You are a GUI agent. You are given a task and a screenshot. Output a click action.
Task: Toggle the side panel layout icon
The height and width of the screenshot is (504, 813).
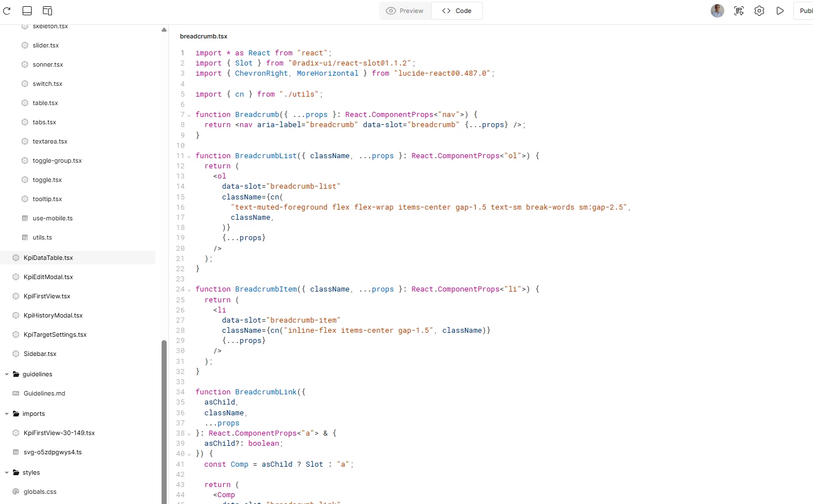point(47,11)
